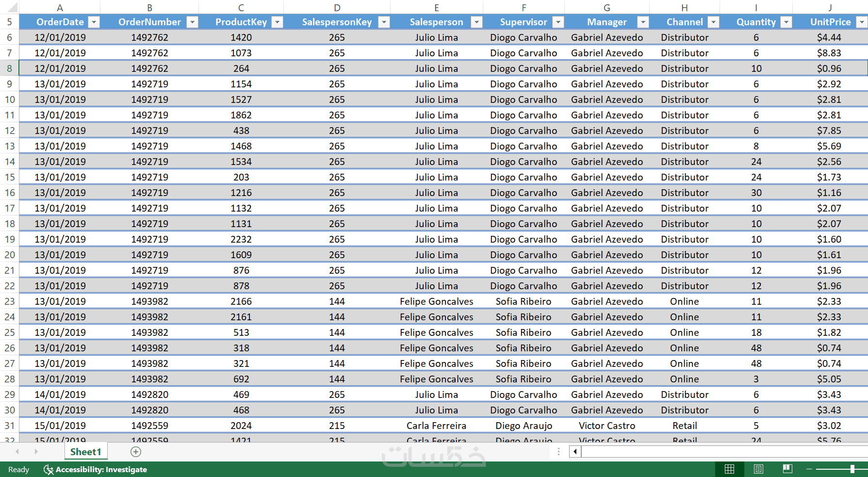This screenshot has height=477, width=868.
Task: Go to the previous sheet arrow
Action: [x=17, y=452]
